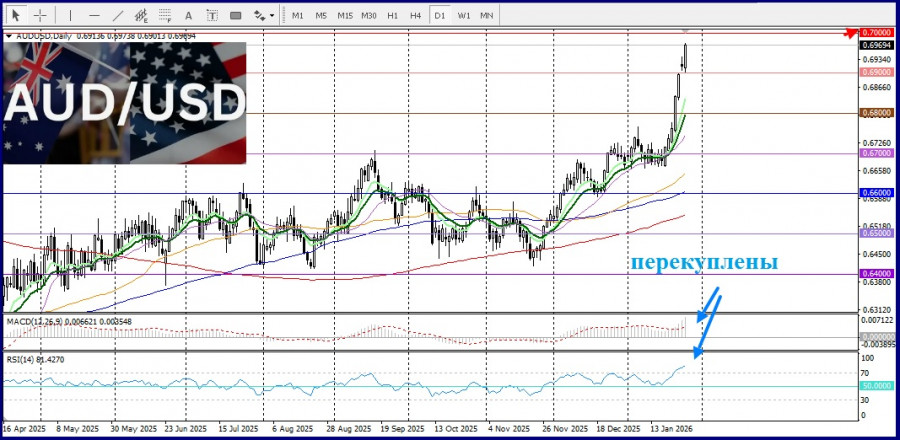The width and height of the screenshot is (900, 440).
Task: Select the equidistant channel tool
Action: (x=142, y=15)
